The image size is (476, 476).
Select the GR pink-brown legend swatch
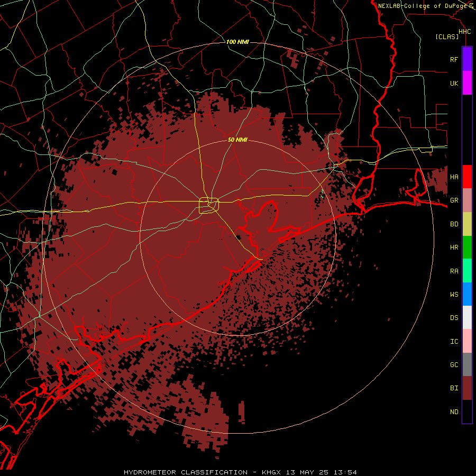[x=467, y=200]
